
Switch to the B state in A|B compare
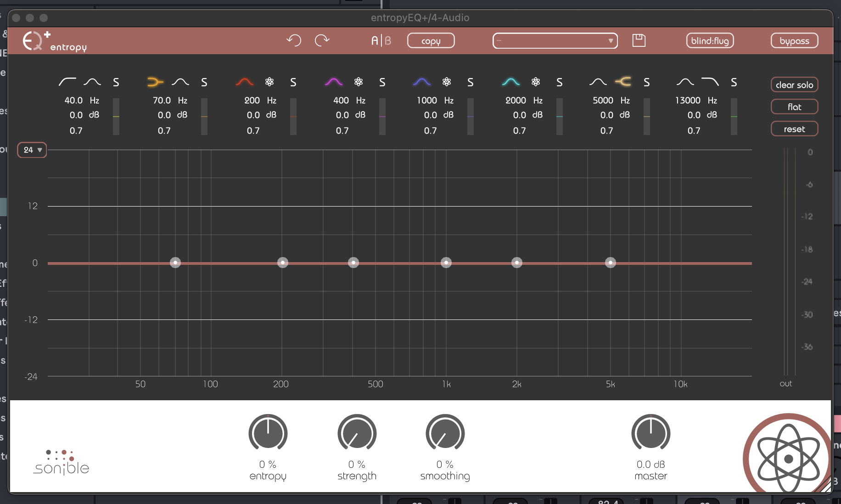(388, 41)
